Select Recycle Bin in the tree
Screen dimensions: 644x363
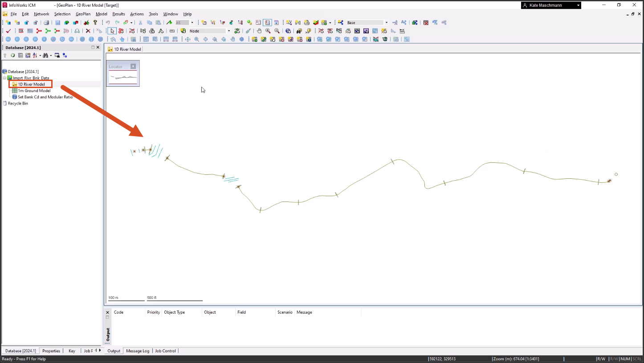(18, 103)
